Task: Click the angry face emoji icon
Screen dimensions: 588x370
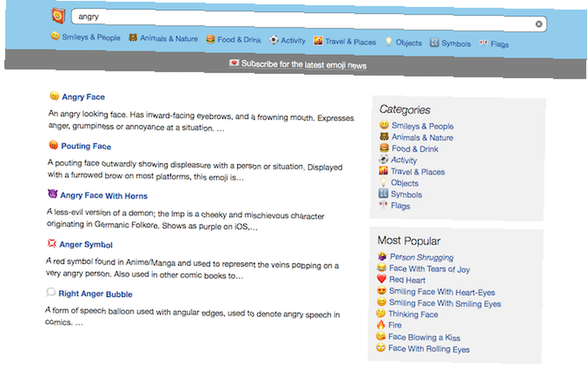Action: coord(54,96)
